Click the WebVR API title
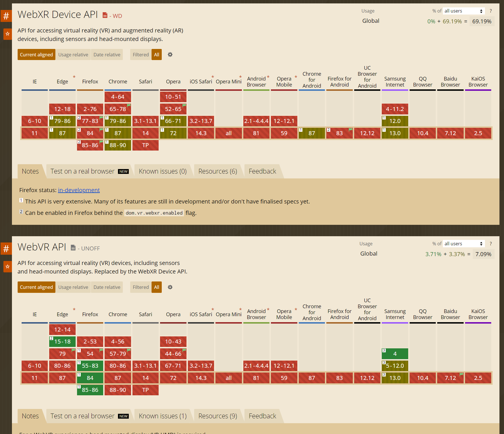The image size is (504, 434). (x=42, y=247)
